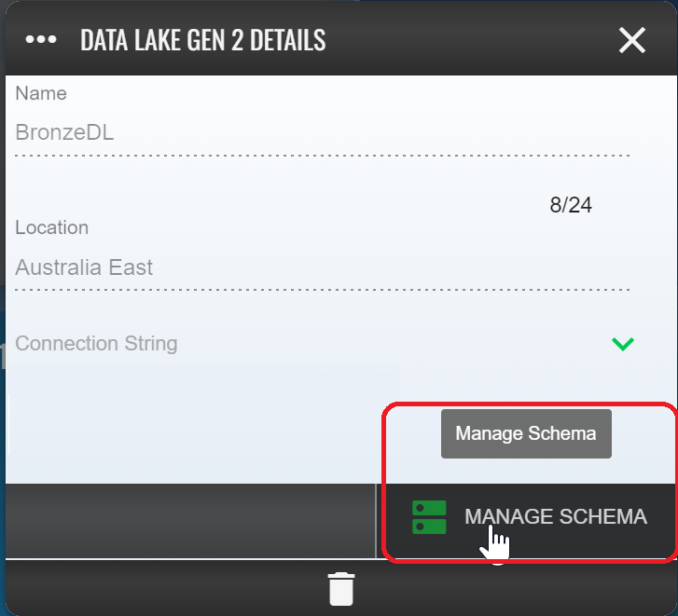Open the three-dots options menu
This screenshot has height=616, width=678.
coord(41,40)
